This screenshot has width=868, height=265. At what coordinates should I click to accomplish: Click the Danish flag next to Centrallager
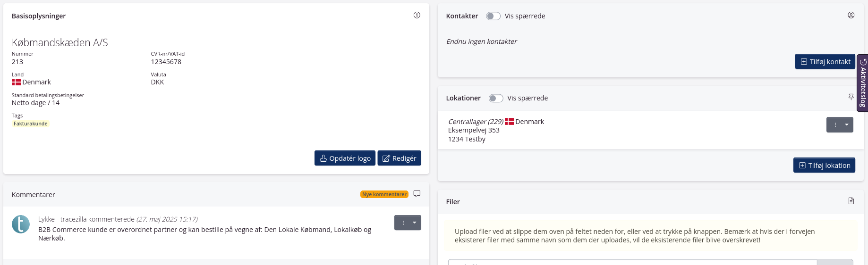509,122
